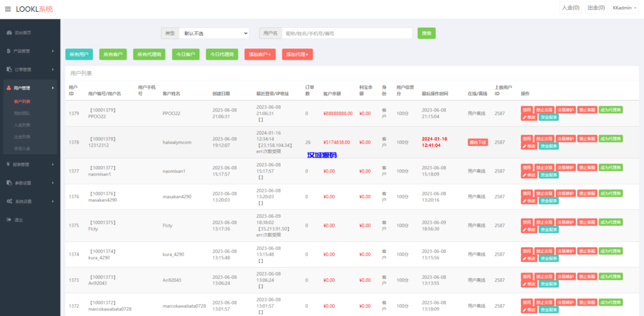Click the 报表管理 yen icon in sidebar

(x=8, y=164)
